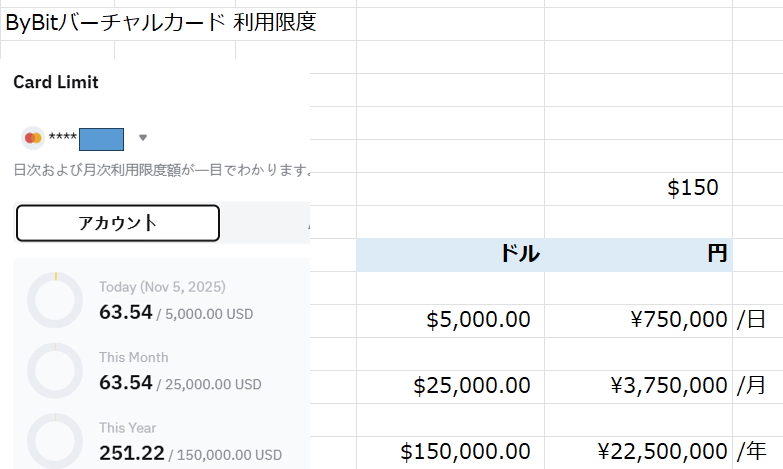Screen dimensions: 783x469
Task: Select the ByBitバーチャルカード title cell
Action: (160, 22)
